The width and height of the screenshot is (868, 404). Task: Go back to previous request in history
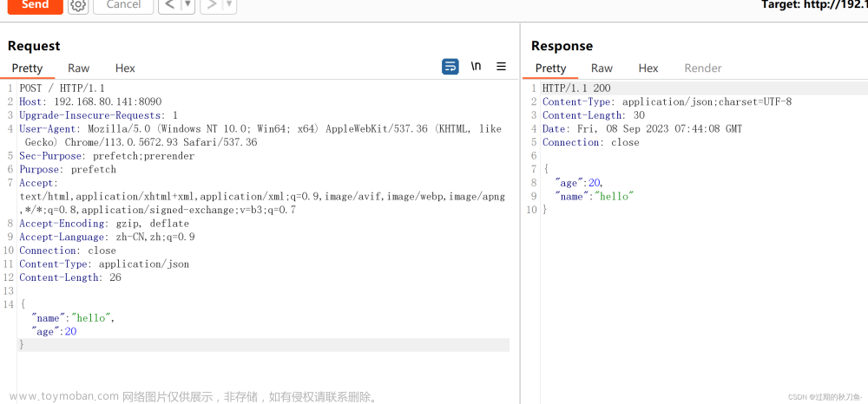click(169, 5)
